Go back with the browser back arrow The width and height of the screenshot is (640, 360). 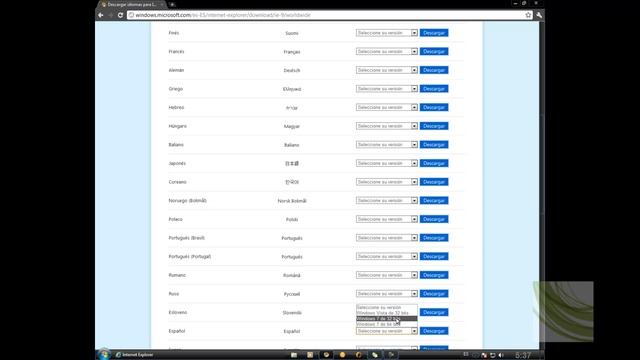pyautogui.click(x=101, y=15)
